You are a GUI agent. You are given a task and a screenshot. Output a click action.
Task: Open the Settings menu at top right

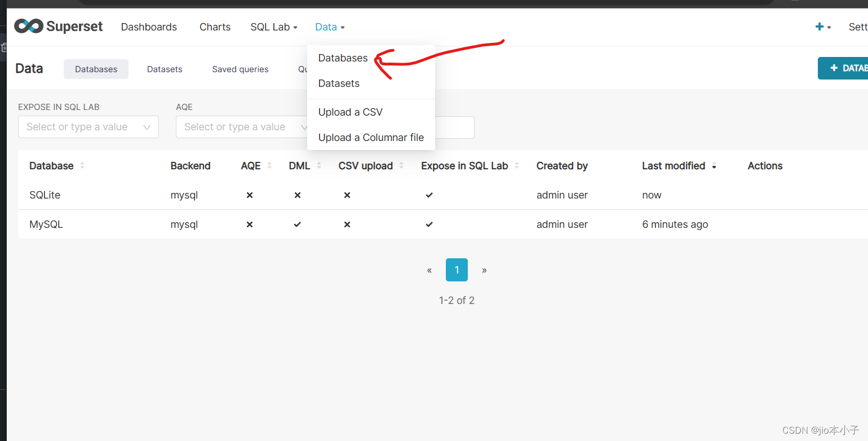(858, 27)
